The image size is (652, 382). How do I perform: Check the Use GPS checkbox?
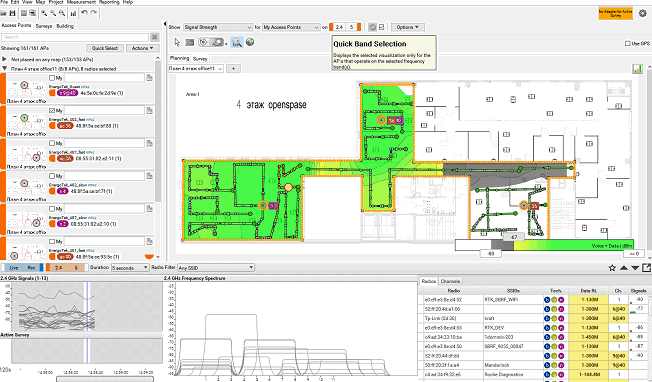click(627, 43)
